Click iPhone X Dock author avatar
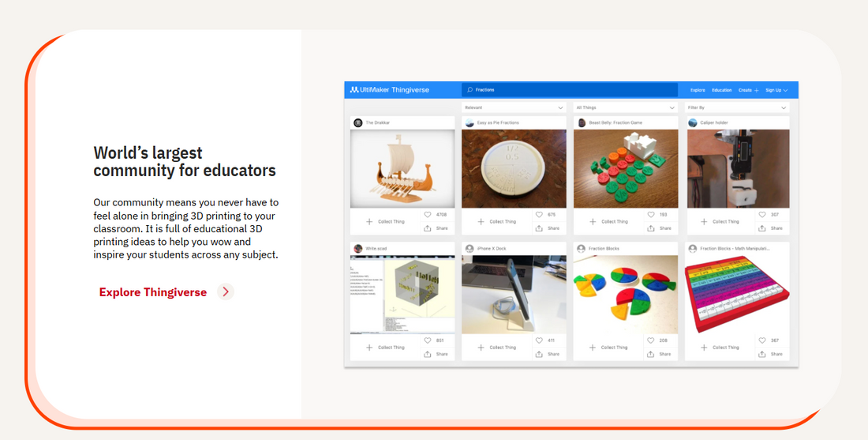868x440 pixels. [x=470, y=249]
